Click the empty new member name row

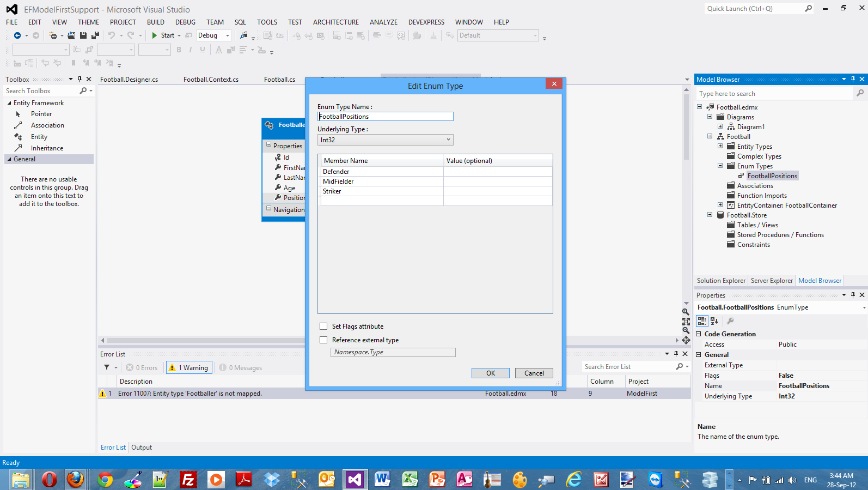[x=382, y=201]
